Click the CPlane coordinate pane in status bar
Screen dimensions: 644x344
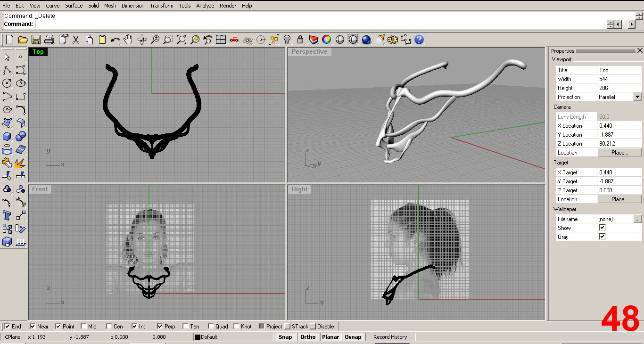pyautogui.click(x=13, y=337)
